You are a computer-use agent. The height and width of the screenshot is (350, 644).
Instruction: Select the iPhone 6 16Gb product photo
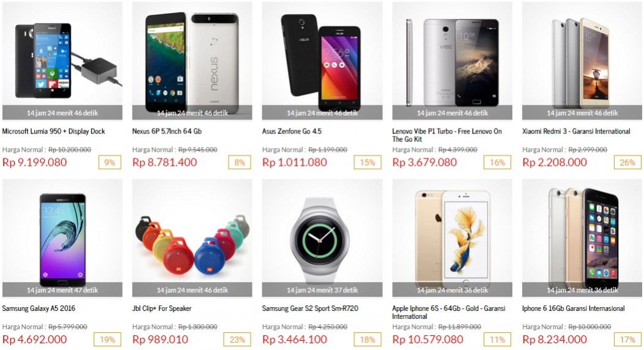coord(582,238)
